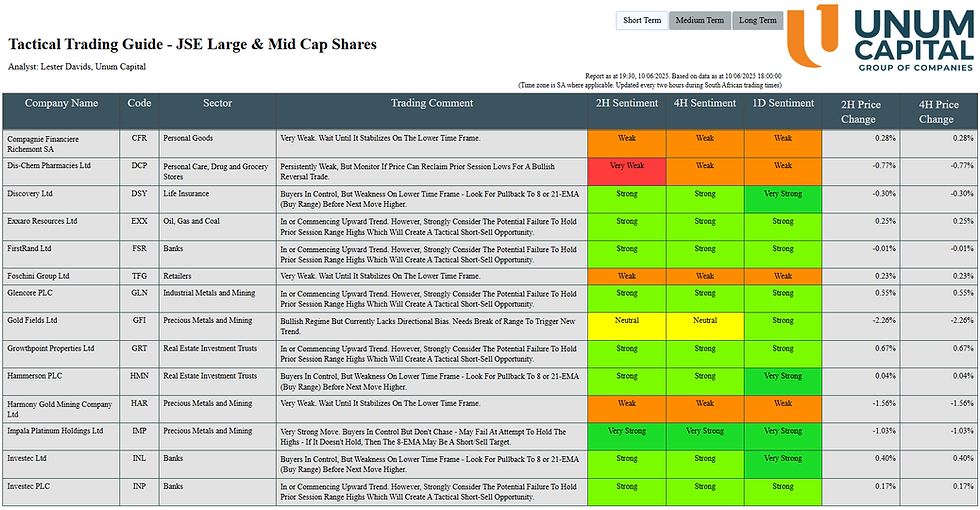Click the HMN share code
The height and width of the screenshot is (510, 980).
(139, 376)
